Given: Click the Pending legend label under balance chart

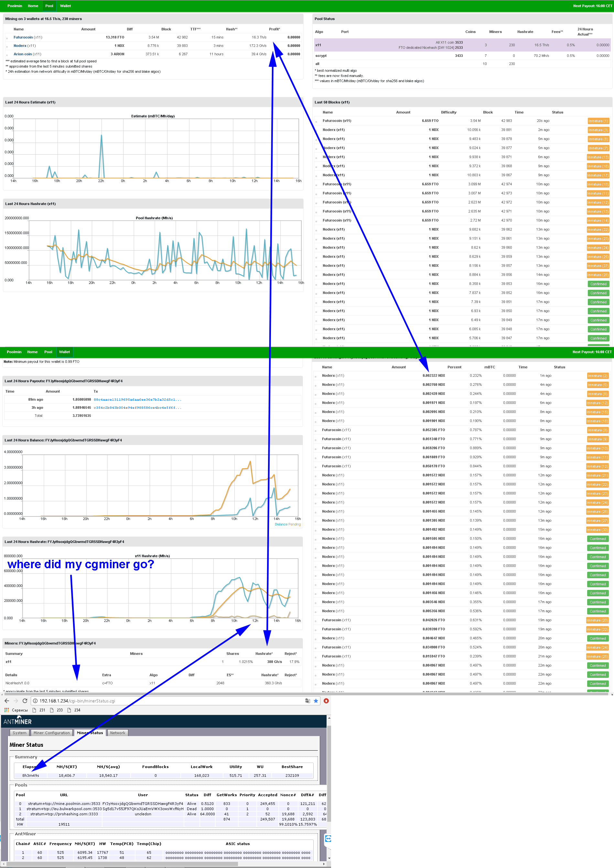Looking at the screenshot, I should 295,524.
